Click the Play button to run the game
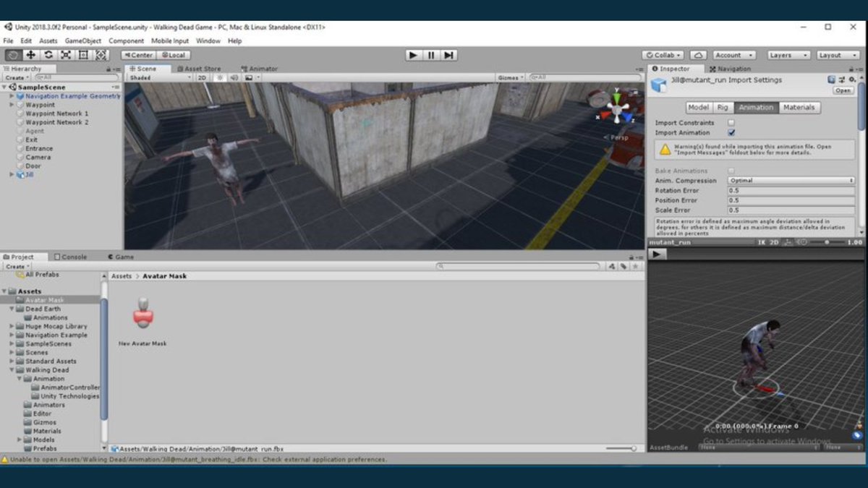The width and height of the screenshot is (868, 488). pos(413,55)
